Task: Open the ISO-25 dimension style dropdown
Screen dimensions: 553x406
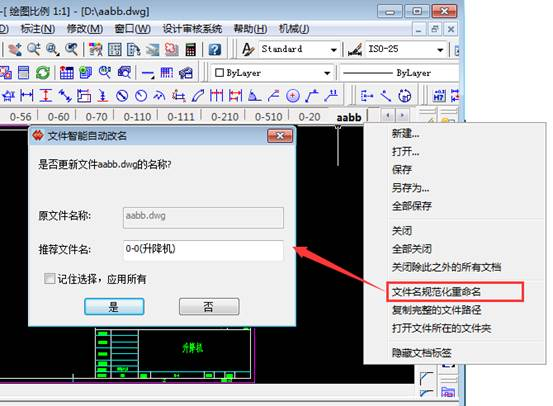Action: (440, 50)
